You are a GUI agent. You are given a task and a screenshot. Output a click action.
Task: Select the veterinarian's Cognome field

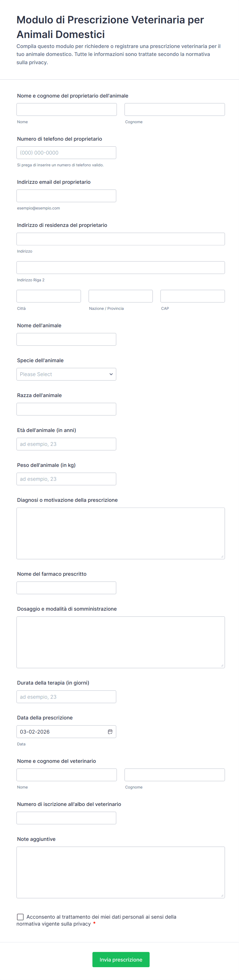174,775
